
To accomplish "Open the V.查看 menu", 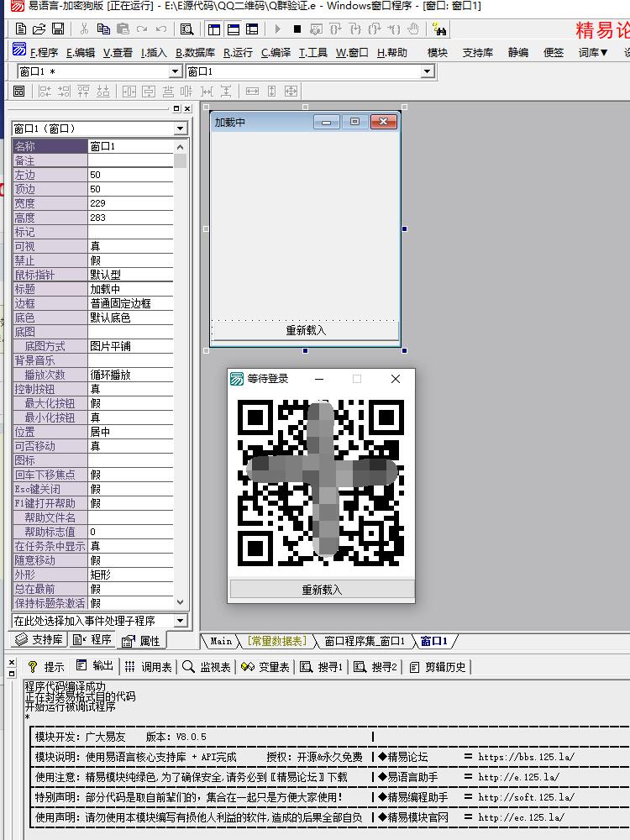I will pyautogui.click(x=118, y=52).
